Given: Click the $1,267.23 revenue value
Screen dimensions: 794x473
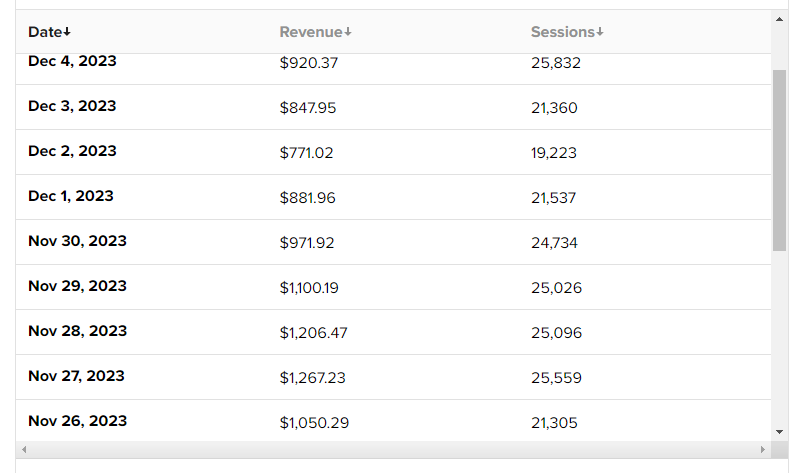Looking at the screenshot, I should tap(312, 378).
